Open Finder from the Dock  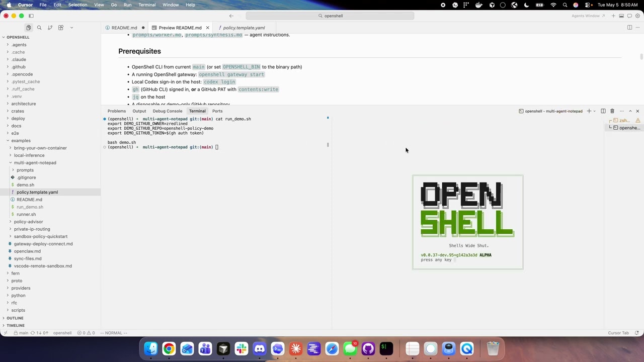click(x=151, y=348)
